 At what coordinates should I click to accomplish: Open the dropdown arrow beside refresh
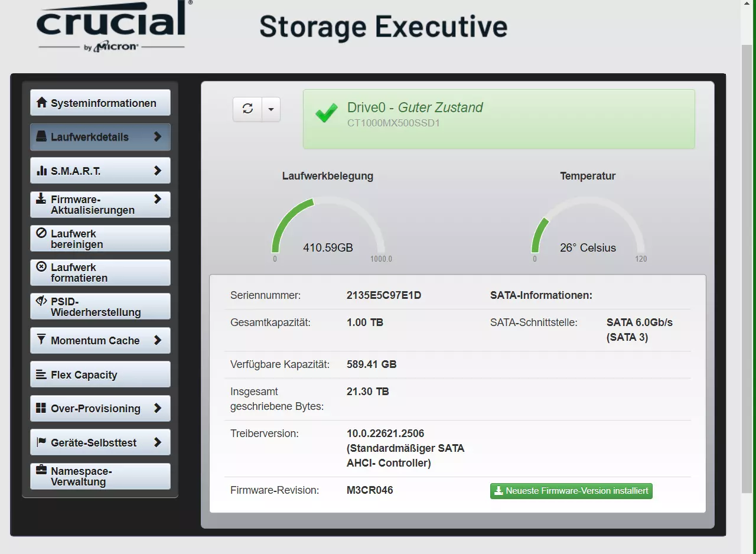(271, 109)
